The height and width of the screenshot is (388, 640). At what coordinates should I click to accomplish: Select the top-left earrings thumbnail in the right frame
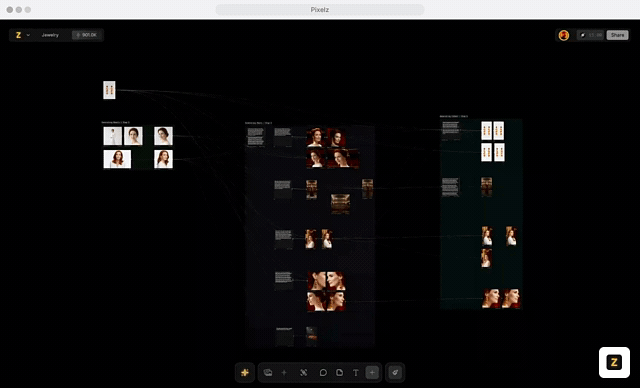pos(486,131)
